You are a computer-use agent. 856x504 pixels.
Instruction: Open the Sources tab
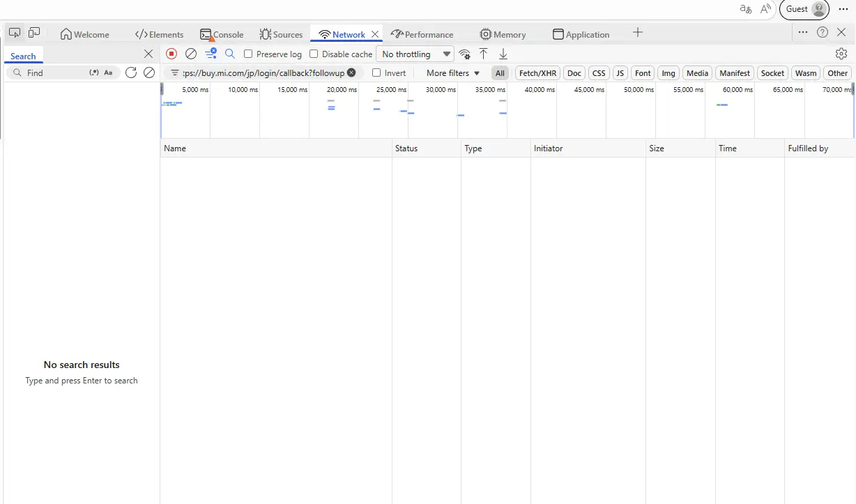pos(281,34)
